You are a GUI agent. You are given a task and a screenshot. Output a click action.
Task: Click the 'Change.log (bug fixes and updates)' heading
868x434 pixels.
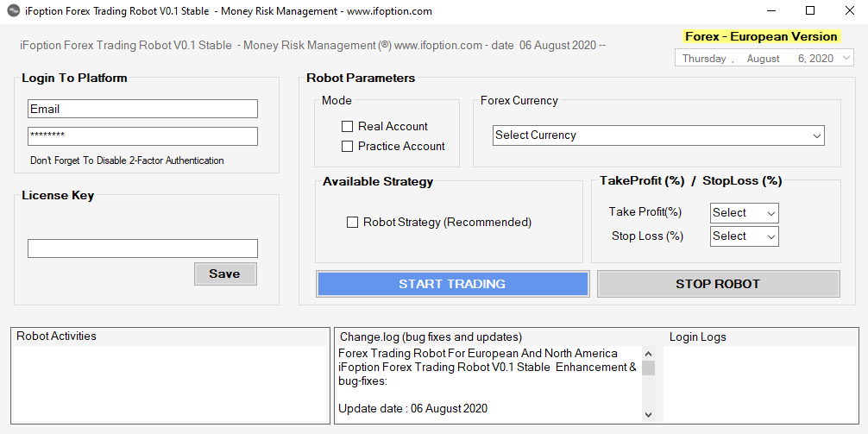(431, 337)
